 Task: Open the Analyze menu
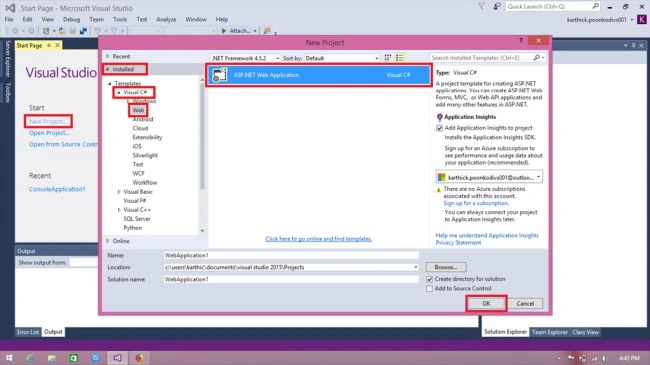pyautogui.click(x=166, y=19)
